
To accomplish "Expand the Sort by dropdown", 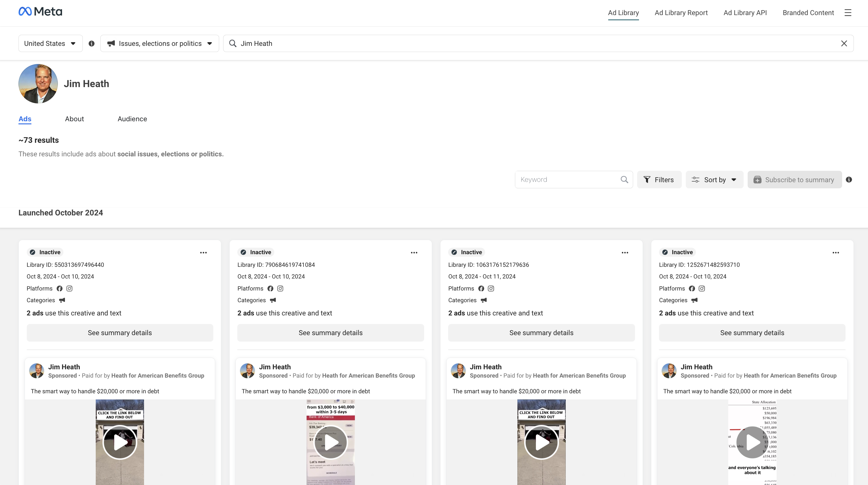I will (x=714, y=179).
